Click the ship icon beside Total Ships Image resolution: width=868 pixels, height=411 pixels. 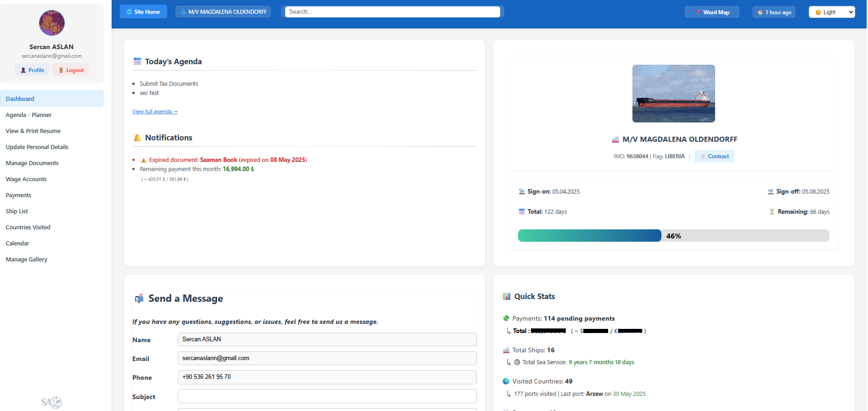[x=506, y=350]
